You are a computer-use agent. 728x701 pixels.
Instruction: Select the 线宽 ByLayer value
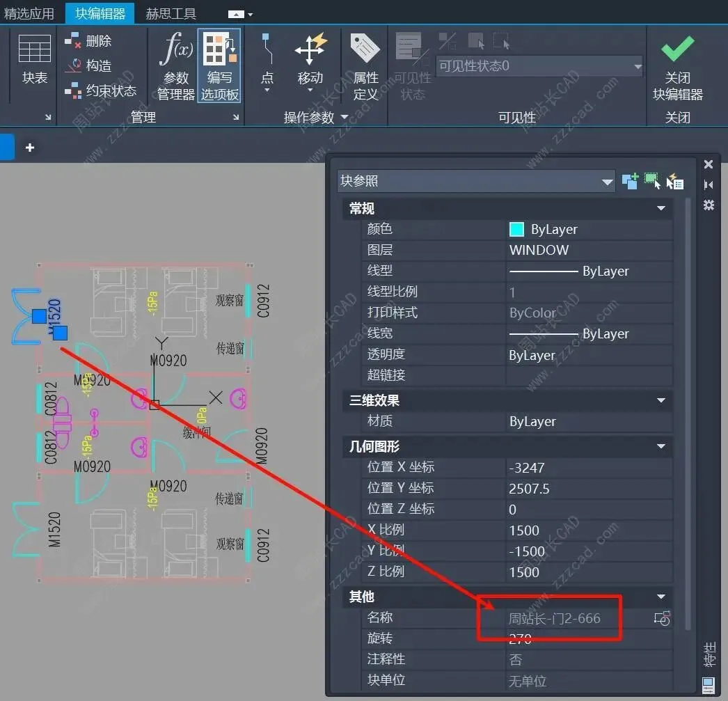[x=589, y=333]
